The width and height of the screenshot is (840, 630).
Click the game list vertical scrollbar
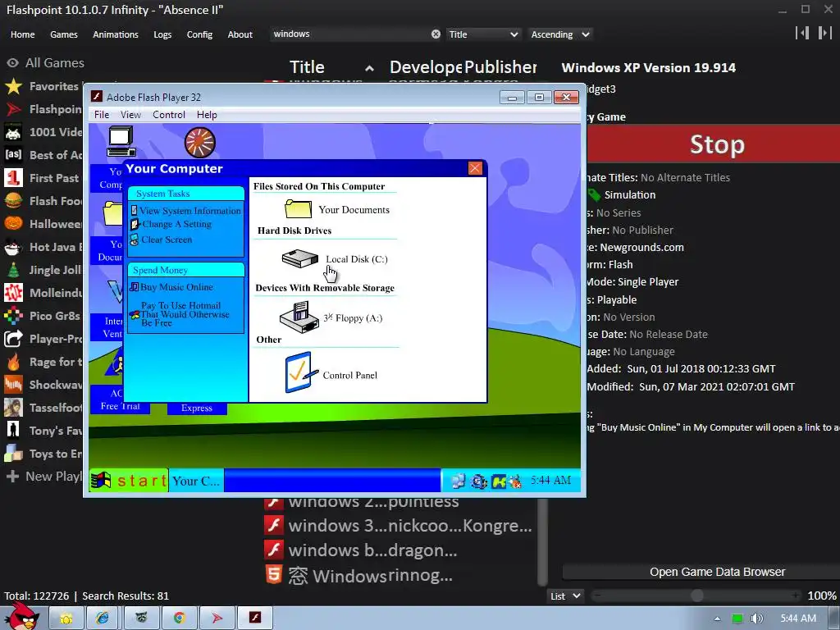(x=543, y=541)
